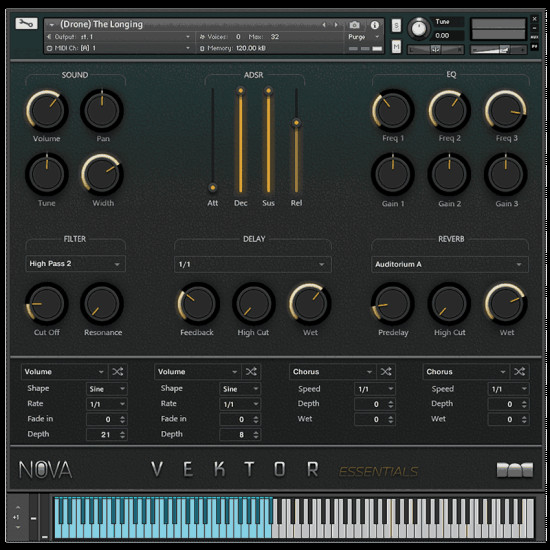
Task: Click the filter Resonance knob
Action: [x=102, y=304]
